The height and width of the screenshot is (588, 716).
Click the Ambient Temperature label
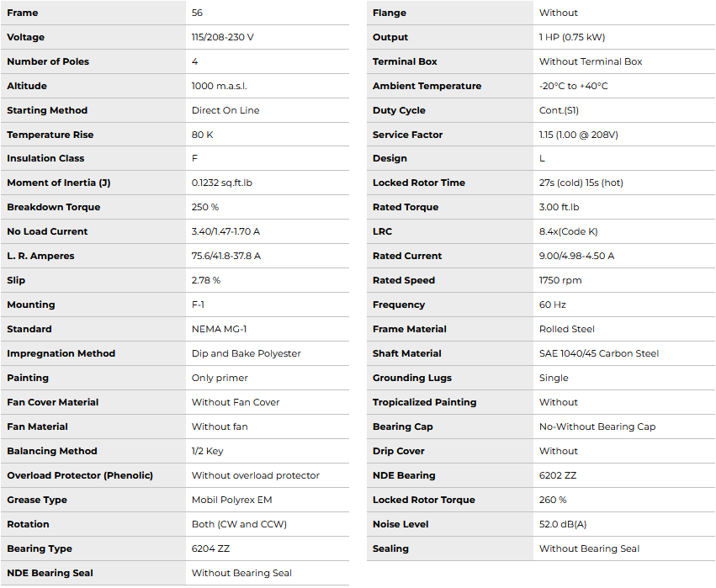pos(427,86)
